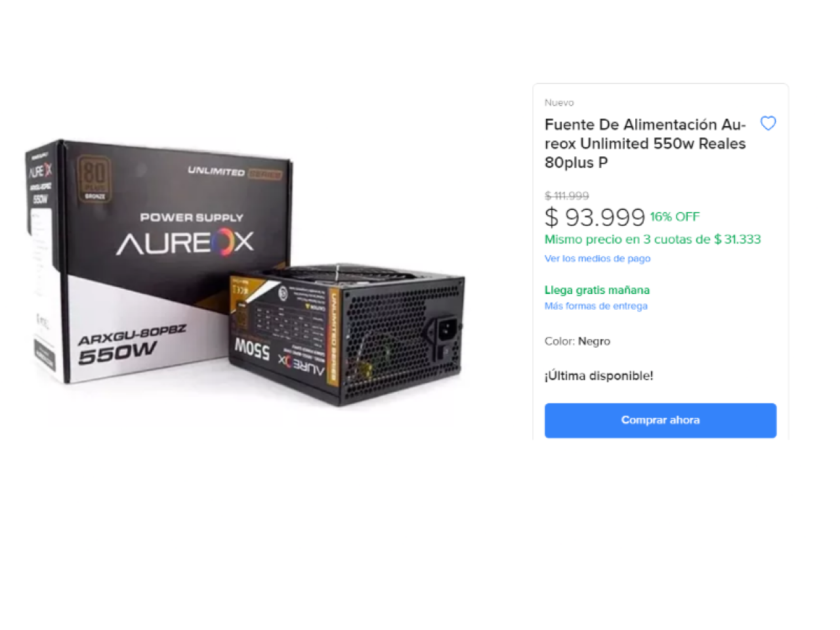Click the 16% OFF discount label
The width and height of the screenshot is (840, 630).
[675, 217]
